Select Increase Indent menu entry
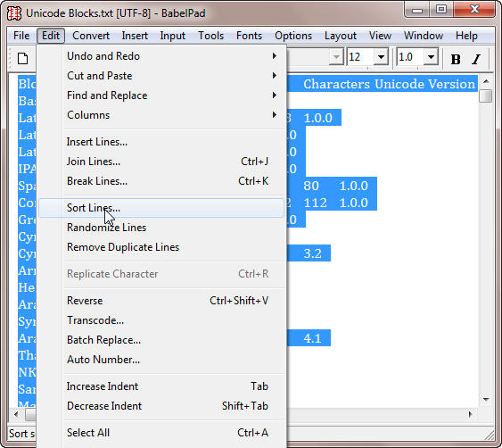 click(x=161, y=386)
